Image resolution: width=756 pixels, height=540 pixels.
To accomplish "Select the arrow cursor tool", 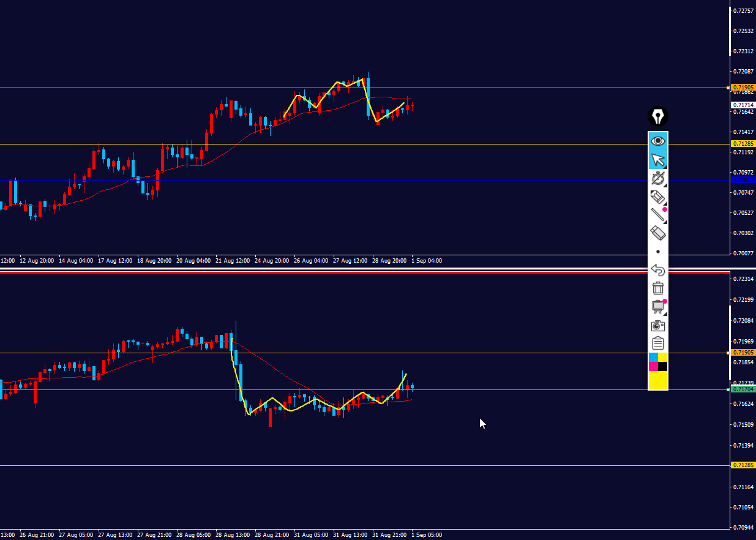I will tap(658, 160).
